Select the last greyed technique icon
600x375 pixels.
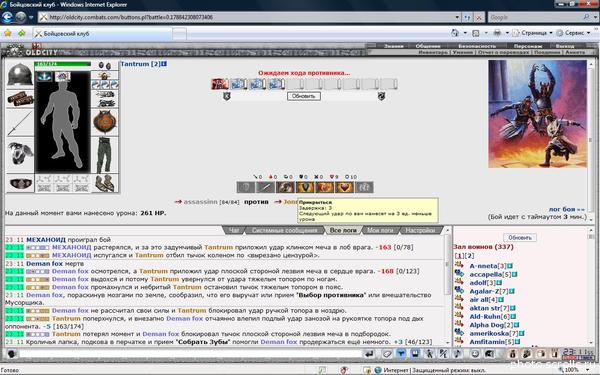[364, 187]
